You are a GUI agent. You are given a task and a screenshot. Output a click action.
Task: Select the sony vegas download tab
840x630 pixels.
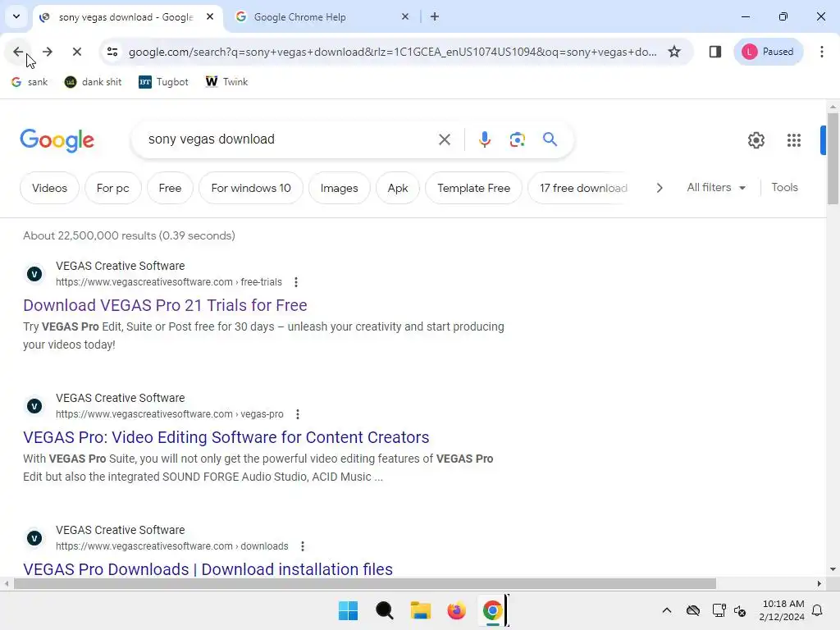(x=126, y=17)
